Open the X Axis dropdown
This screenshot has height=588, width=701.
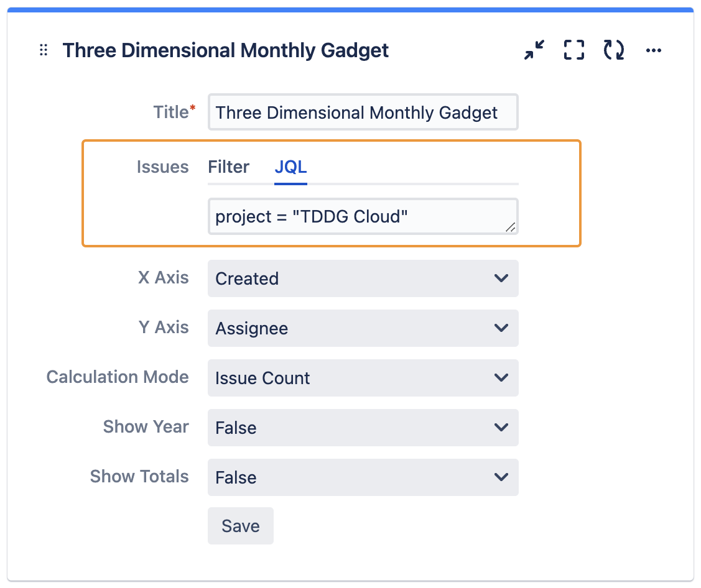[x=363, y=278]
